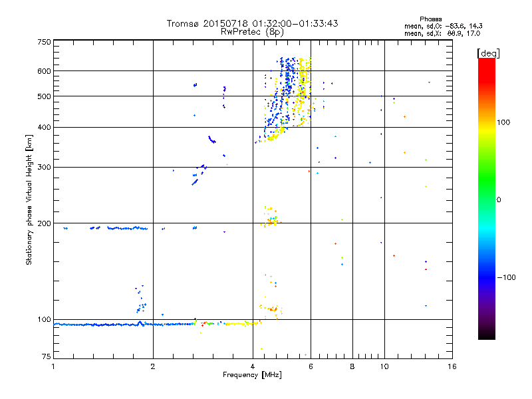Click the y-axis tick label '400'

[45, 128]
